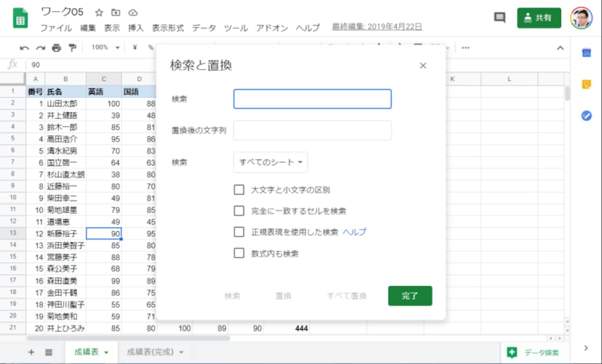
Task: Open the ツール menu
Action: pos(236,28)
